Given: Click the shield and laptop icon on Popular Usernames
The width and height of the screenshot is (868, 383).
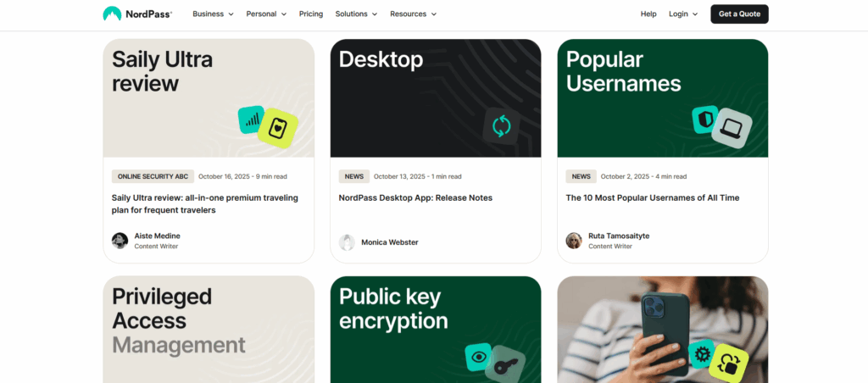Looking at the screenshot, I should click(720, 125).
